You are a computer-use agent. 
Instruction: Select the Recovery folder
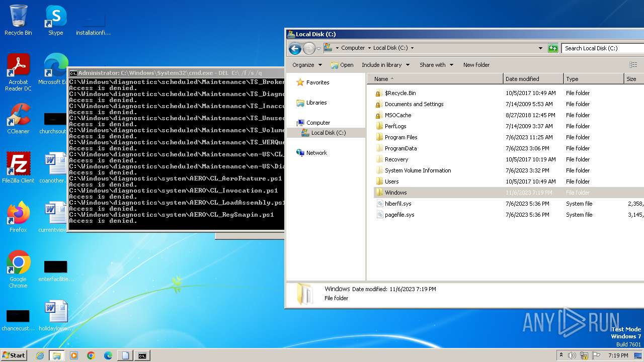[x=391, y=159]
